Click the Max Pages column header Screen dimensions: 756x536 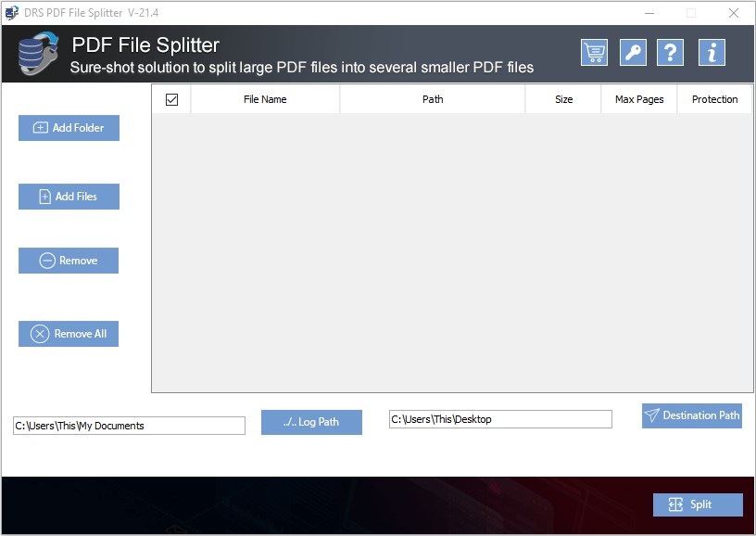(x=639, y=99)
